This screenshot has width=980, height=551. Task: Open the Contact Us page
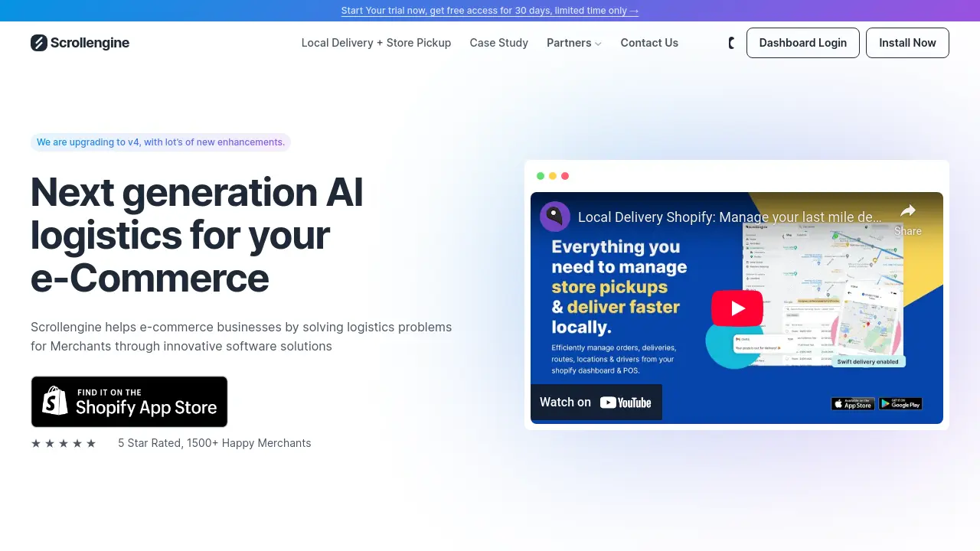click(649, 43)
